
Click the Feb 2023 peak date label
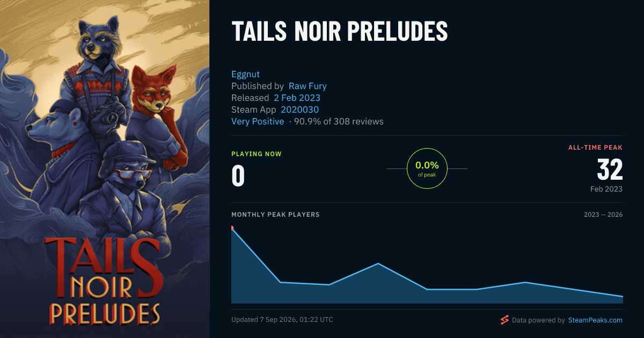(x=606, y=189)
